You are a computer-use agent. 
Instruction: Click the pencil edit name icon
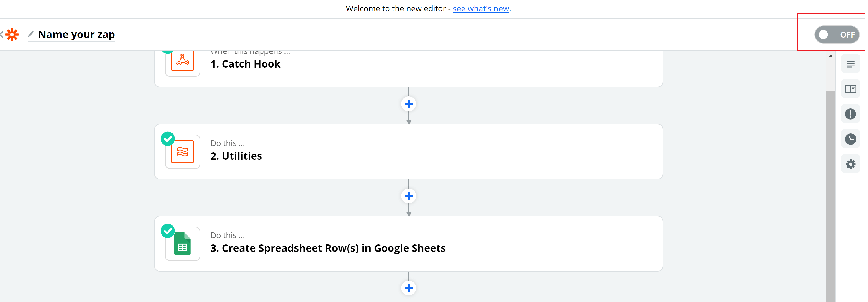pos(31,34)
